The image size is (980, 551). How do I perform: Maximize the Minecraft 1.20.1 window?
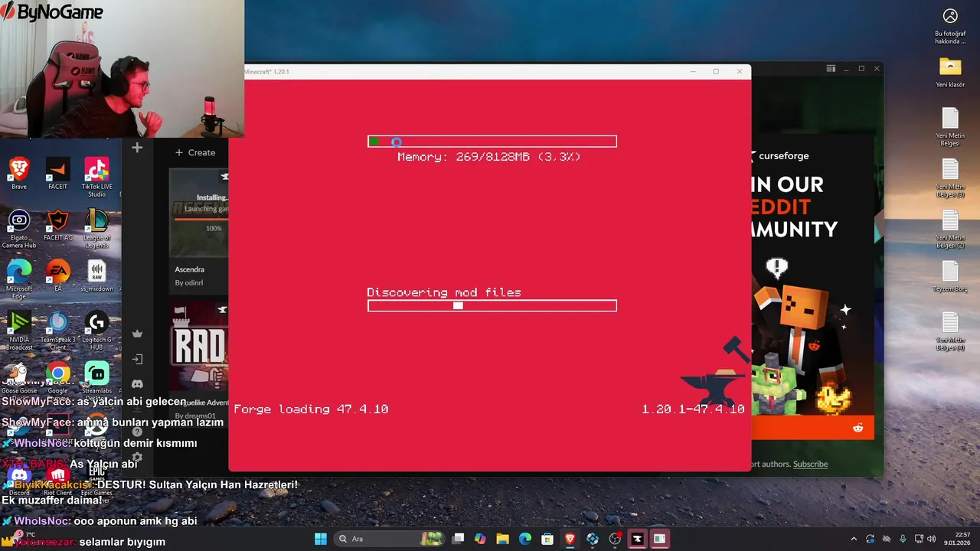pyautogui.click(x=716, y=71)
